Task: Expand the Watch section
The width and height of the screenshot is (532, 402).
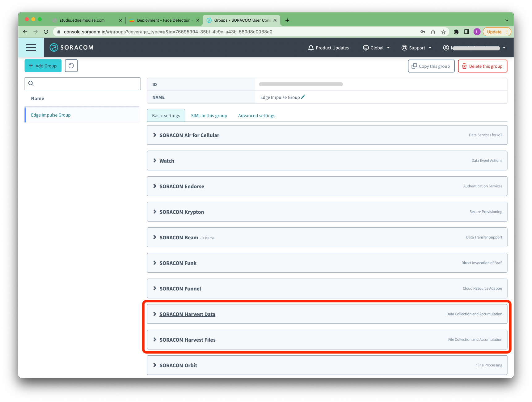Action: (327, 161)
